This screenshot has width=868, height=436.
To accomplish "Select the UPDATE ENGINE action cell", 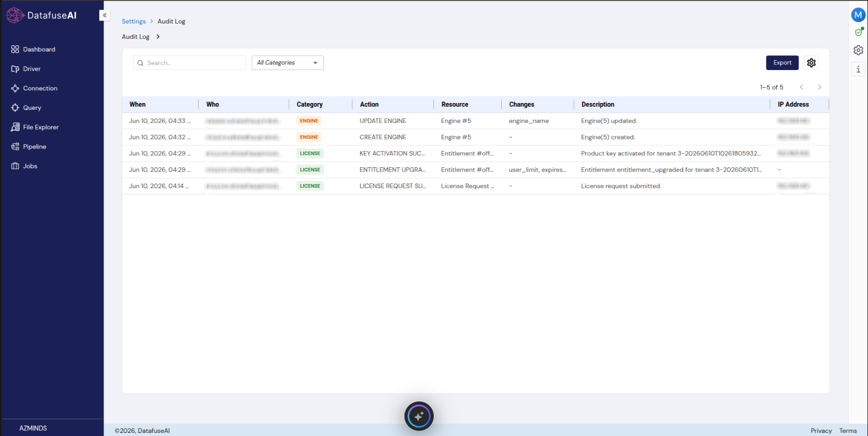I will [383, 121].
